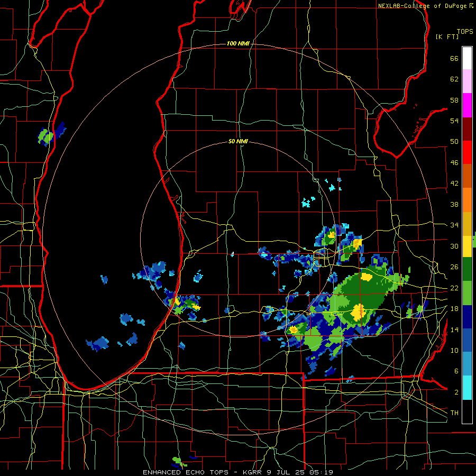Click the legend value 46
Screen dimensions: 476x476
tap(454, 163)
